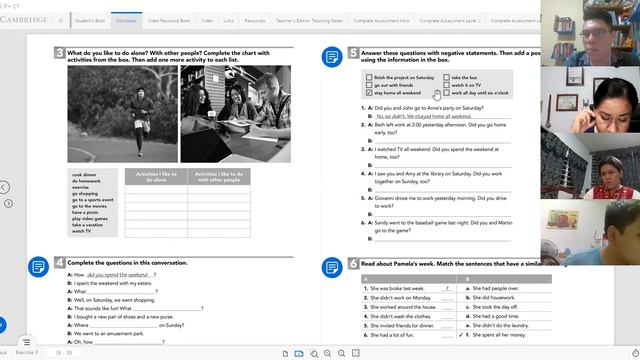Click first empty cell under 'Activities I like to do alone'

coord(156,189)
